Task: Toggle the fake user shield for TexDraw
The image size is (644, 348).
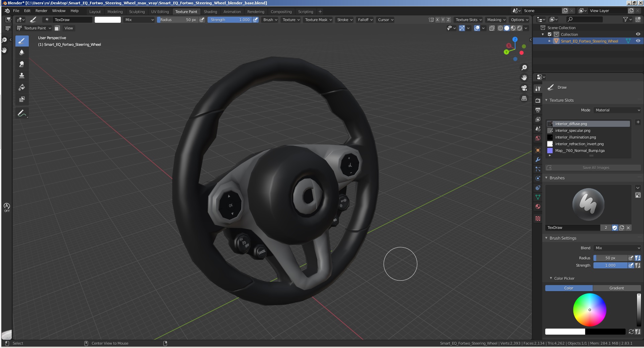Action: (x=615, y=228)
